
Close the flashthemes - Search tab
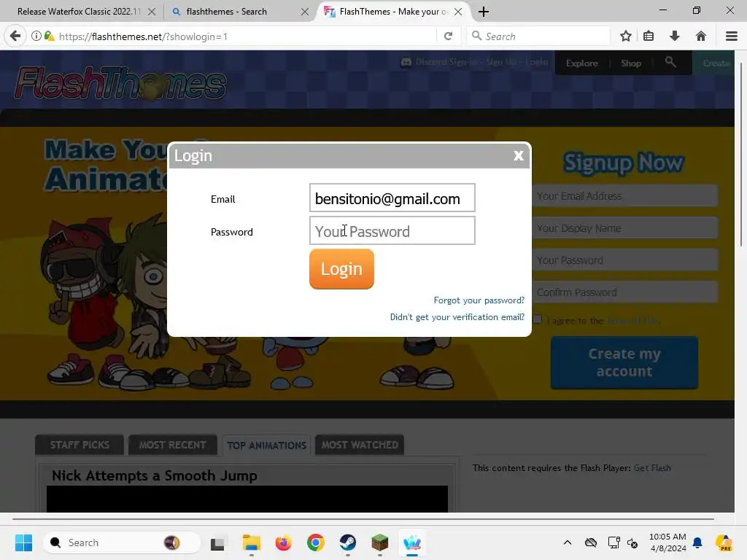(x=305, y=12)
